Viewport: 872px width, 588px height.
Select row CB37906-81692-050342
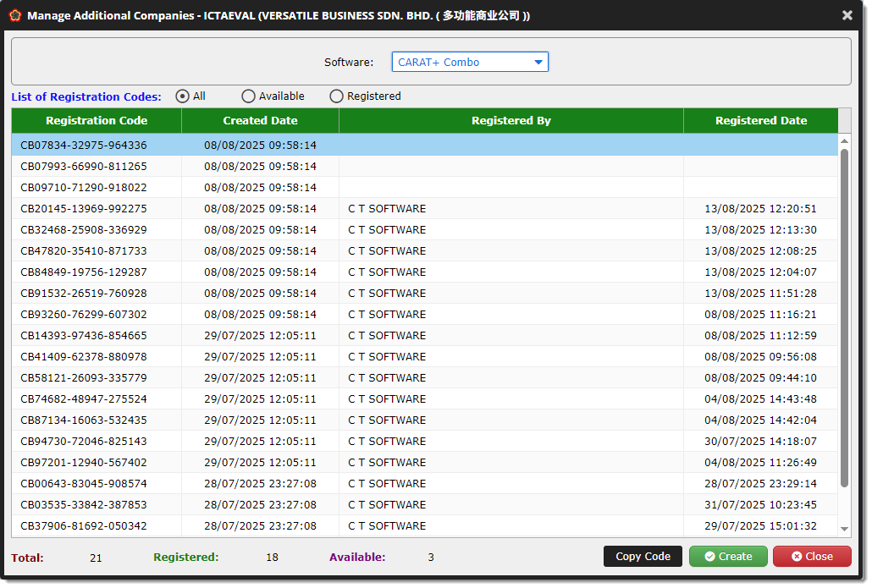[84, 526]
